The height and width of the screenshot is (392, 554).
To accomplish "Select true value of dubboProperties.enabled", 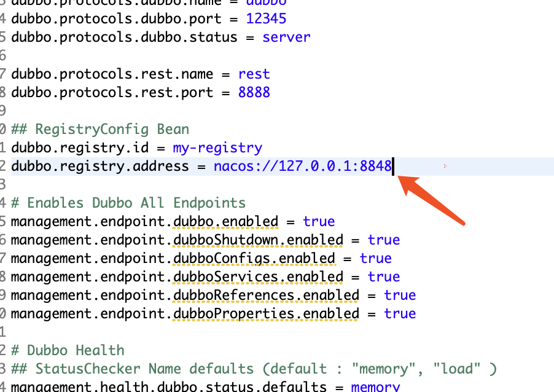I will 400,314.
